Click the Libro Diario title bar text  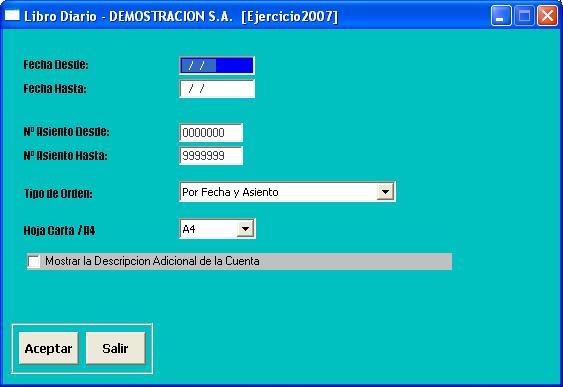[x=181, y=17]
